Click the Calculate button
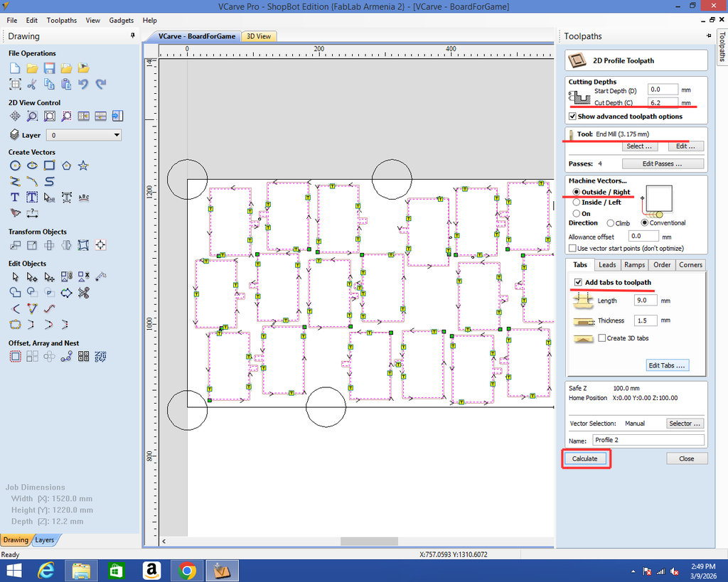 point(585,458)
